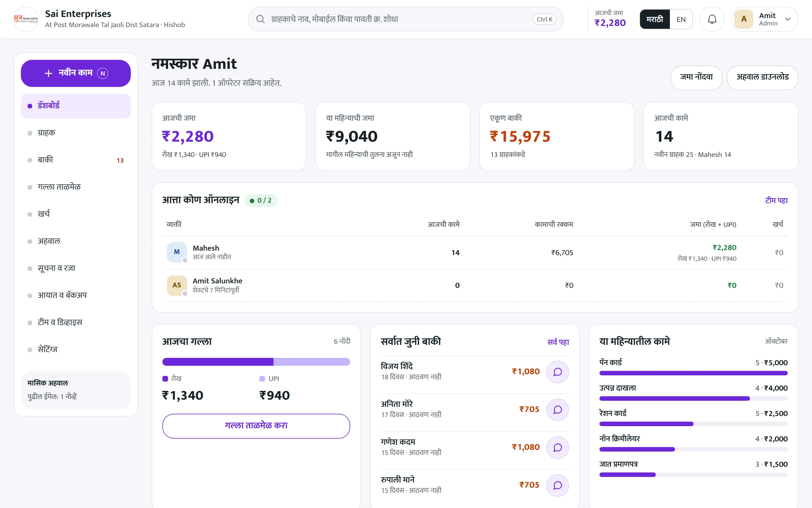Screen dimensions: 812x508
Task: Message रुपाली माने via chat icon
Action: coord(557,485)
